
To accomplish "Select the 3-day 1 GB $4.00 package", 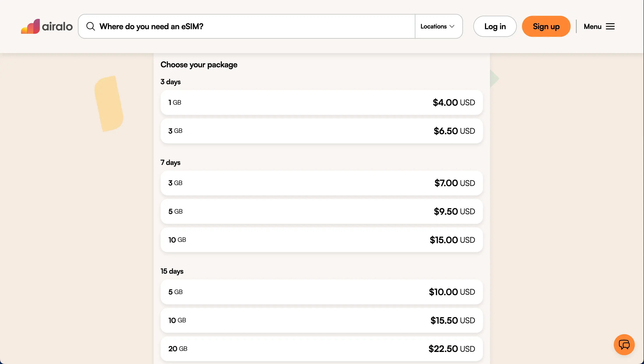I will (x=322, y=102).
